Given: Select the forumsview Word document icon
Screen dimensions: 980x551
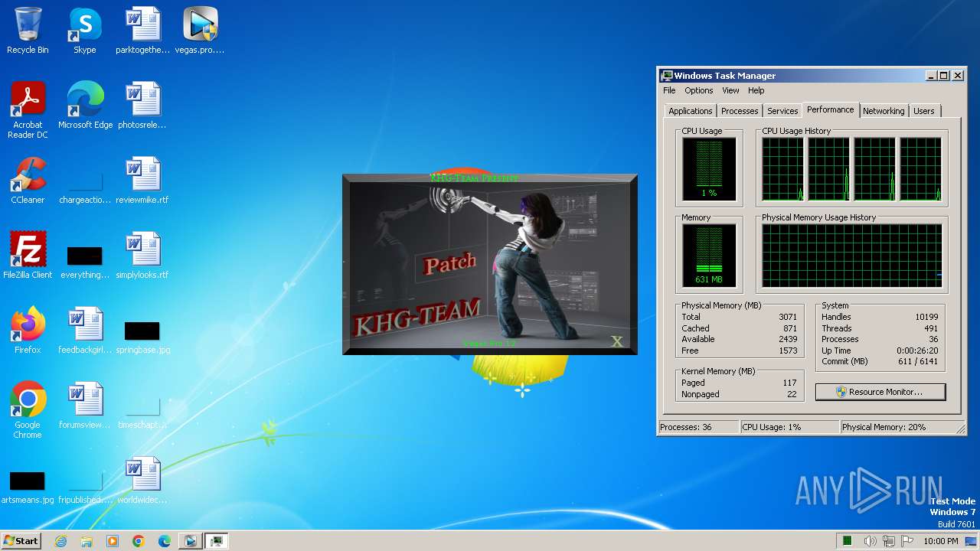Looking at the screenshot, I should click(x=85, y=406).
